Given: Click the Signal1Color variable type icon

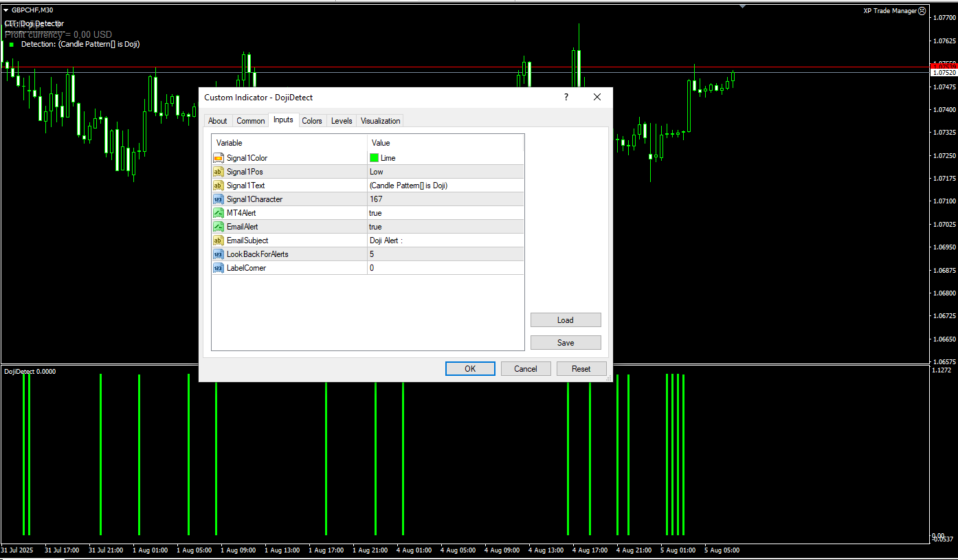Looking at the screenshot, I should (218, 158).
